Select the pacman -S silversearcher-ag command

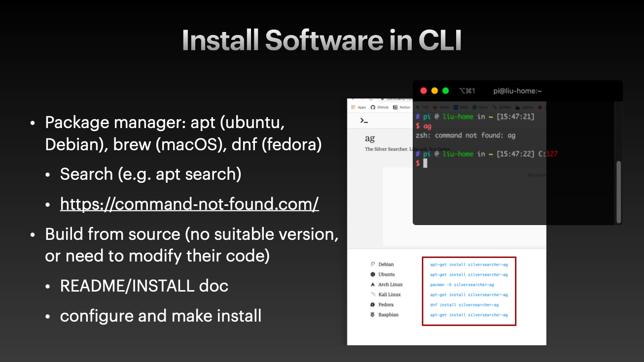pyautogui.click(x=462, y=285)
